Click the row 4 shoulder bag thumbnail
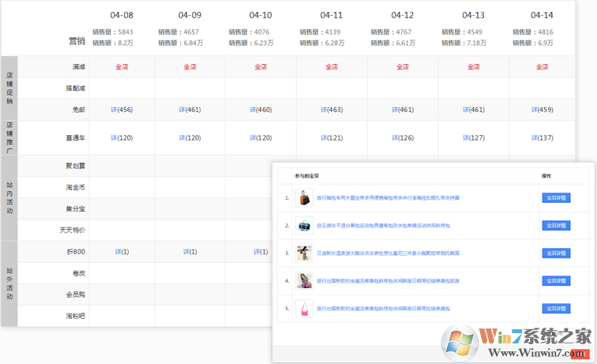 pyautogui.click(x=303, y=281)
